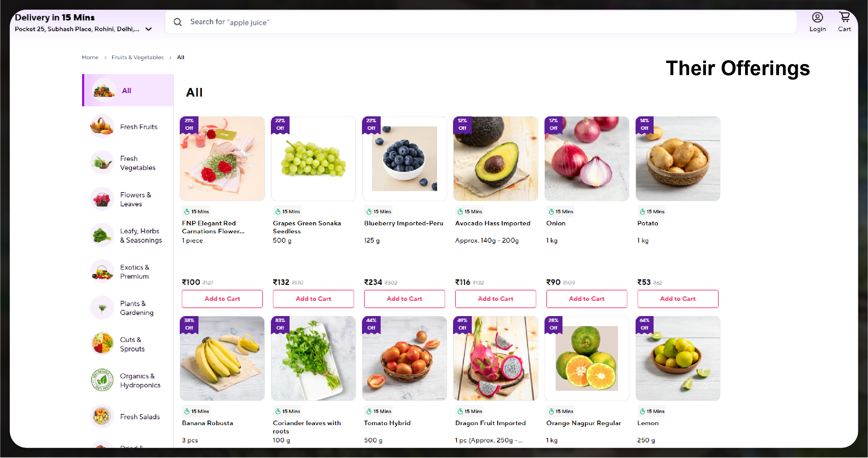Open Organics & Hydroponics category icon

tap(102, 380)
